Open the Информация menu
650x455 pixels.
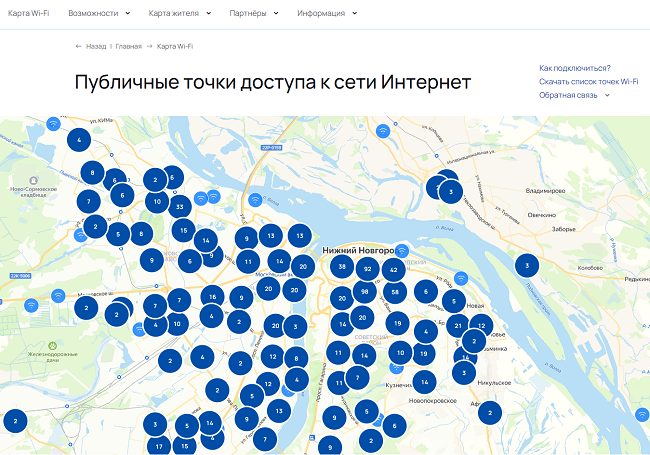(326, 13)
